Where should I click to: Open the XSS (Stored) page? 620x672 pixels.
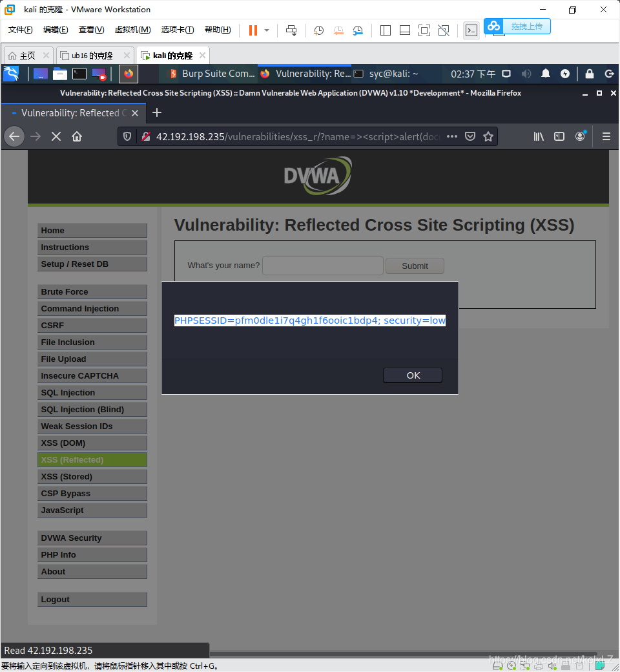pyautogui.click(x=92, y=477)
